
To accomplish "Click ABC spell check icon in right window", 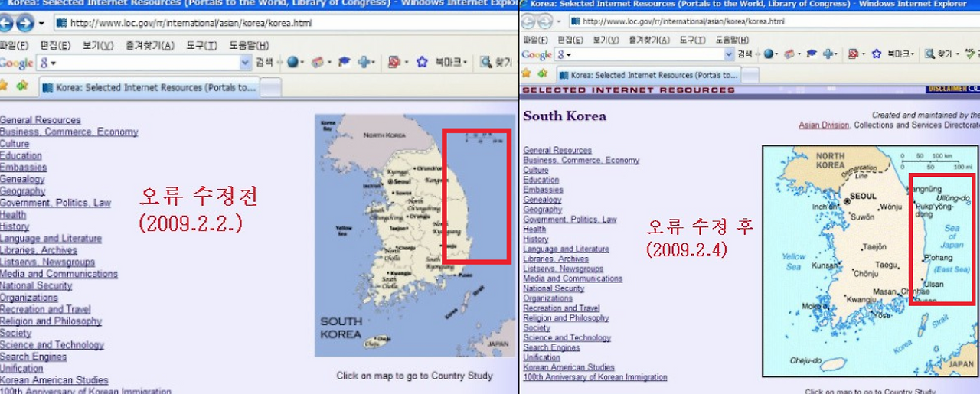I will (971, 54).
